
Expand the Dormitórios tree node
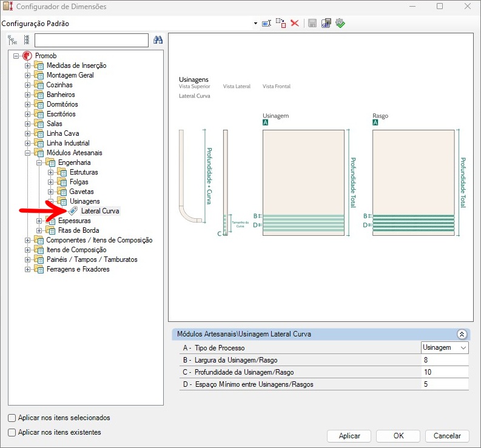pyautogui.click(x=28, y=104)
